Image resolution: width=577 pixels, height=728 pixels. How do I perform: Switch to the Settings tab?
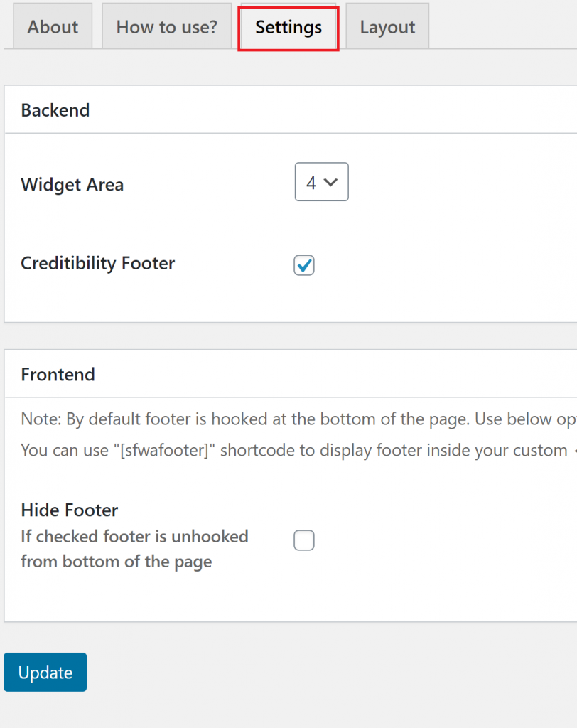click(x=288, y=27)
